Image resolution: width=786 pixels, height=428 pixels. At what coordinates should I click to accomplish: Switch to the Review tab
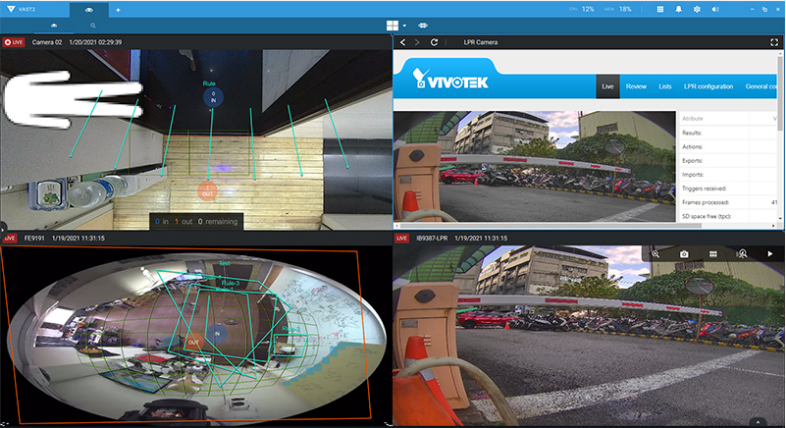point(636,87)
